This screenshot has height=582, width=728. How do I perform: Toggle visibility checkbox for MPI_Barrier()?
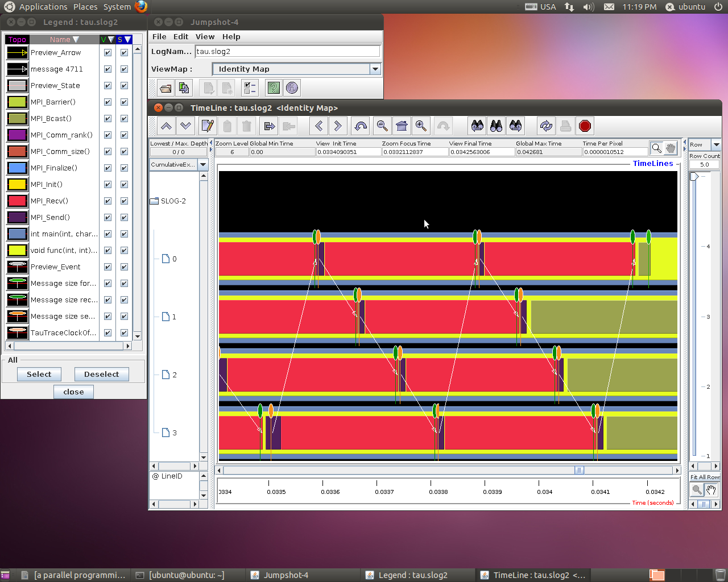click(107, 102)
